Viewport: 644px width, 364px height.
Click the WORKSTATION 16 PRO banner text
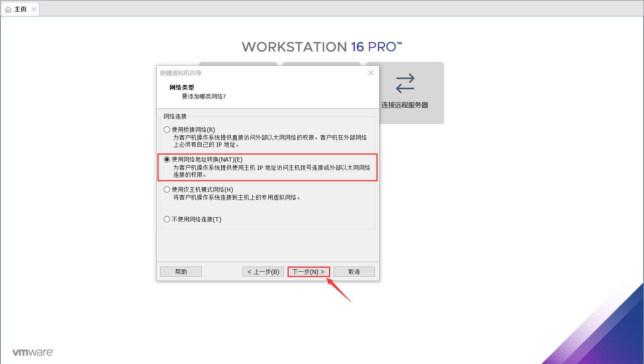click(322, 47)
